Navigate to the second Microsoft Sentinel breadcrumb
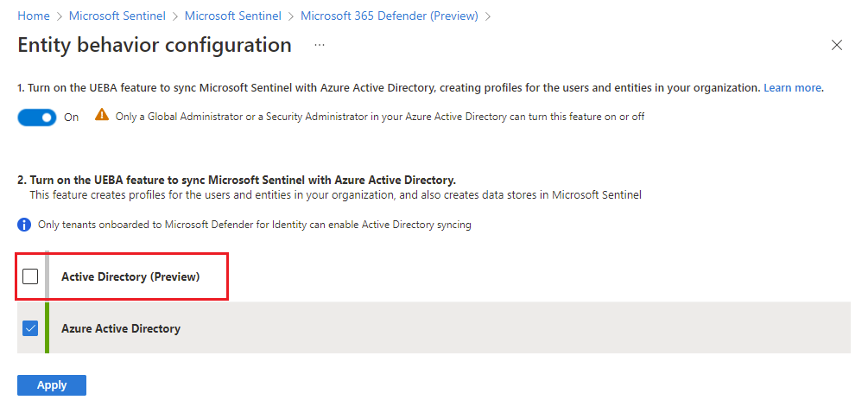The width and height of the screenshot is (868, 419). pyautogui.click(x=233, y=16)
